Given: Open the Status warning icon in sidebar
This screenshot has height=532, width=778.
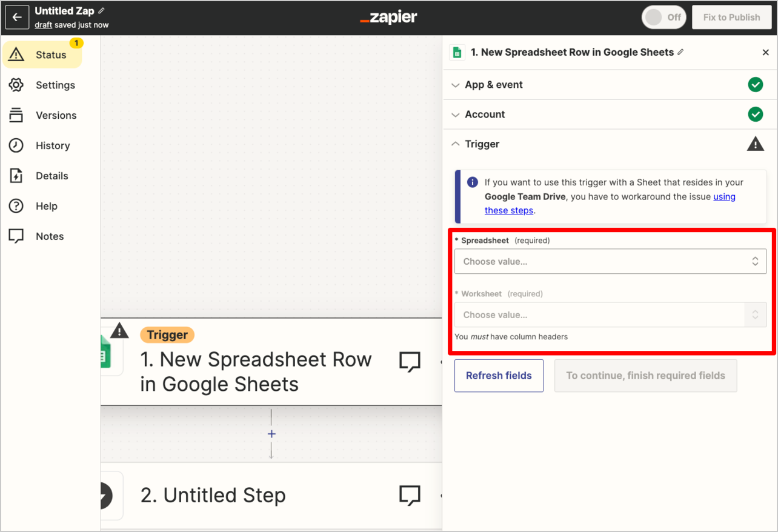Looking at the screenshot, I should pyautogui.click(x=16, y=55).
